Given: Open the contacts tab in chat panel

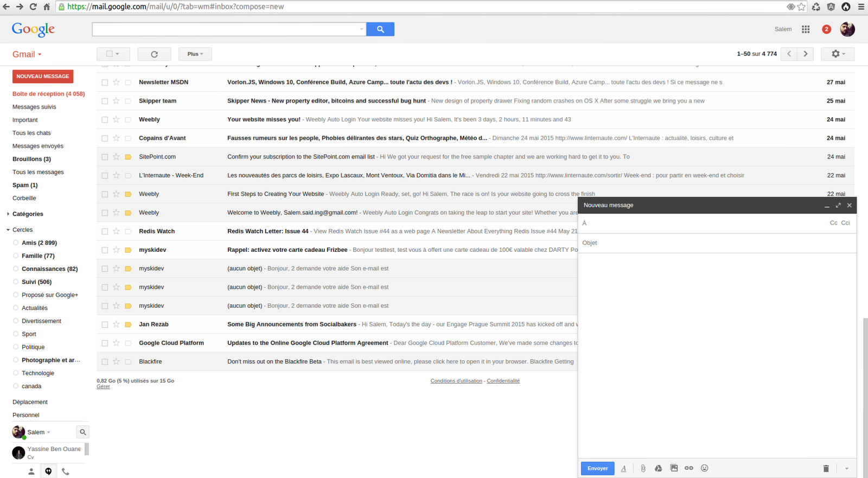Looking at the screenshot, I should coord(31,471).
